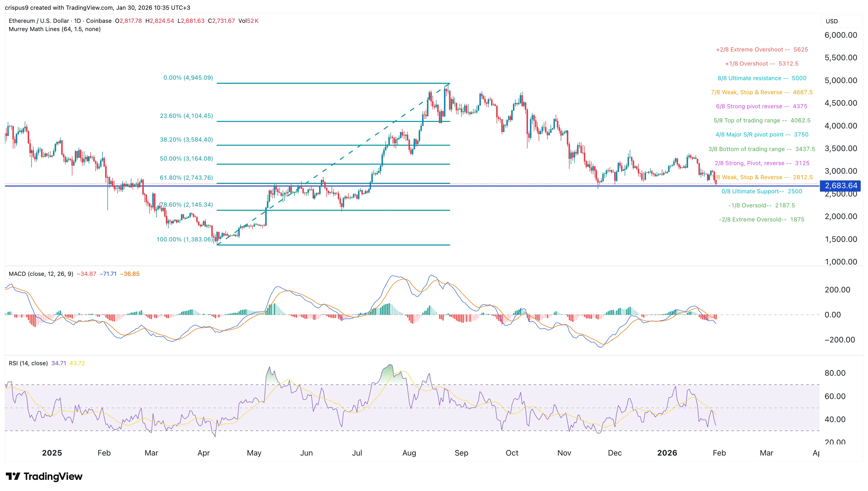
Task: Open the USD currency selector on the price axis
Action: (x=832, y=21)
